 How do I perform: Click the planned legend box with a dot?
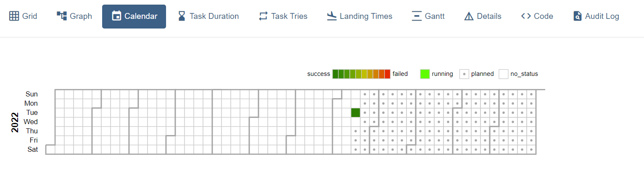[464, 74]
